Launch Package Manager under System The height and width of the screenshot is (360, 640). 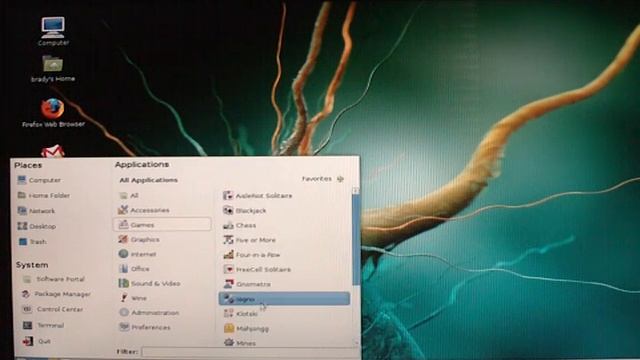click(x=56, y=294)
